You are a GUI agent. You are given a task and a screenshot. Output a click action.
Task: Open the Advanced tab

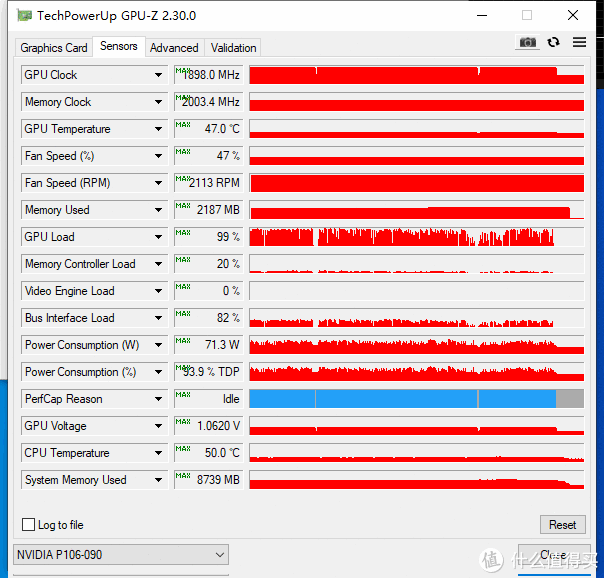click(174, 48)
